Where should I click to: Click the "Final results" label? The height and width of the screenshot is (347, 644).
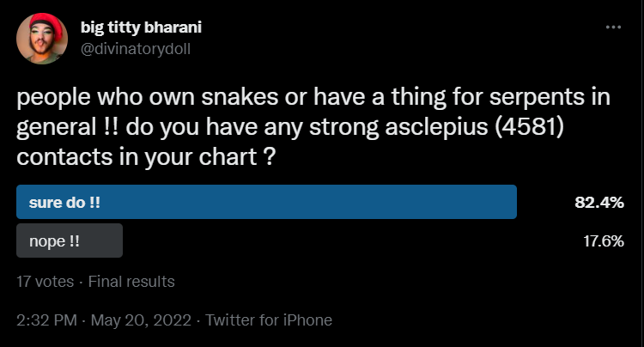point(131,281)
